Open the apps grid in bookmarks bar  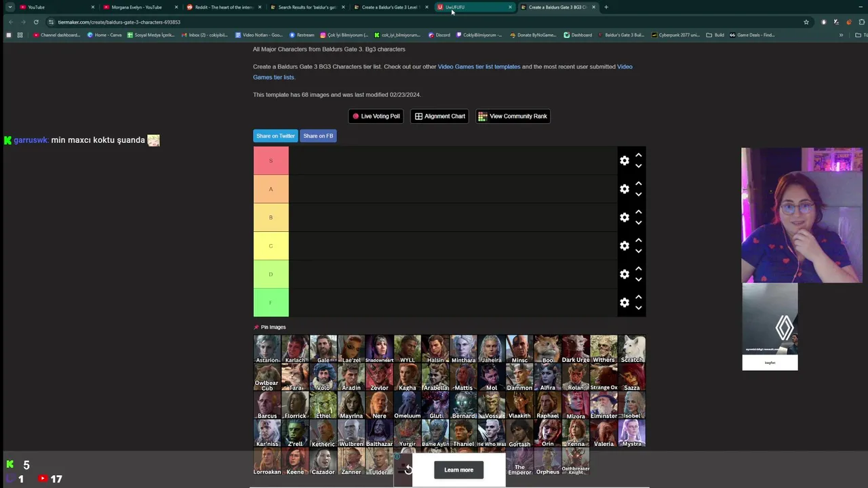pos(20,35)
